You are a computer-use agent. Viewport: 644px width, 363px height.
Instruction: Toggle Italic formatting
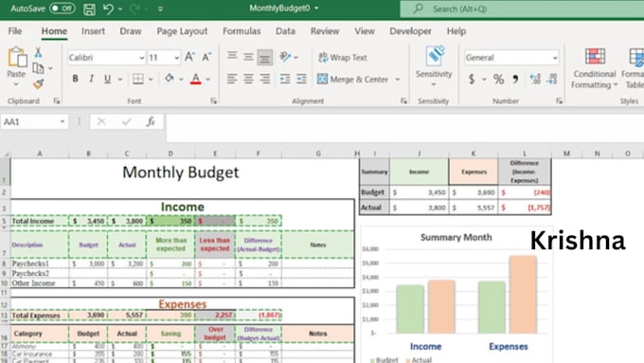tap(91, 79)
